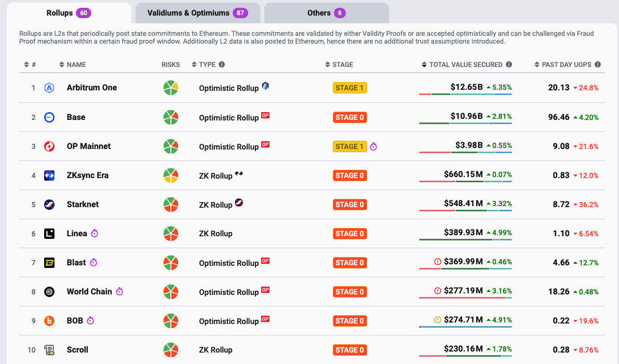Sort table by Stage column
The image size is (619, 364).
pos(339,64)
